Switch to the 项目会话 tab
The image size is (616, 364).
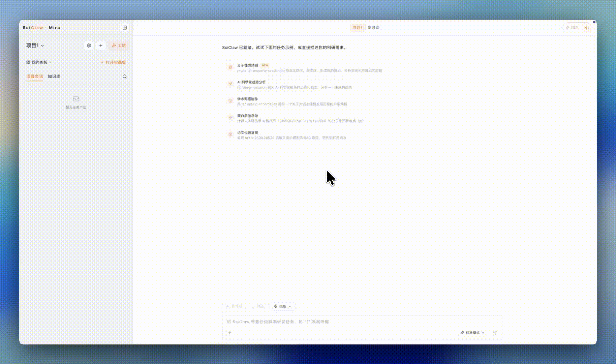pos(35,77)
